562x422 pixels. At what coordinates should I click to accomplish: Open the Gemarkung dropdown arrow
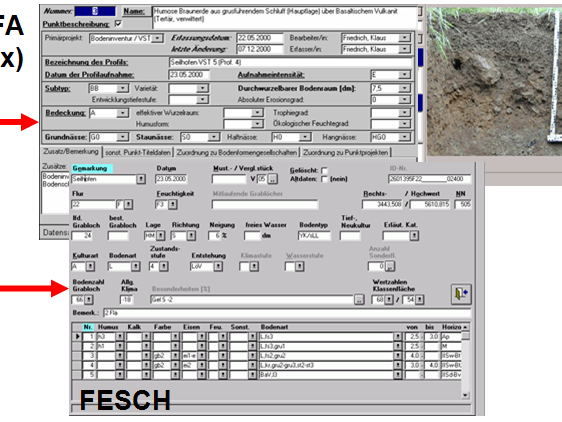pos(141,179)
